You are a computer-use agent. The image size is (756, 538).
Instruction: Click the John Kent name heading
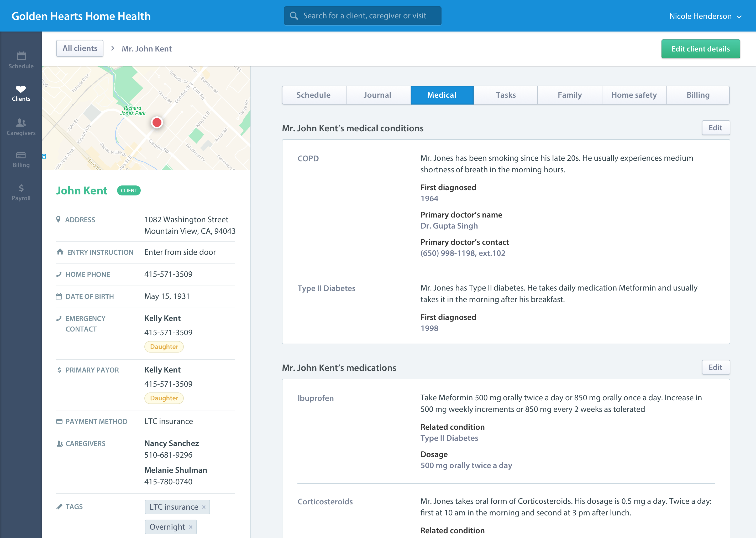(x=81, y=190)
